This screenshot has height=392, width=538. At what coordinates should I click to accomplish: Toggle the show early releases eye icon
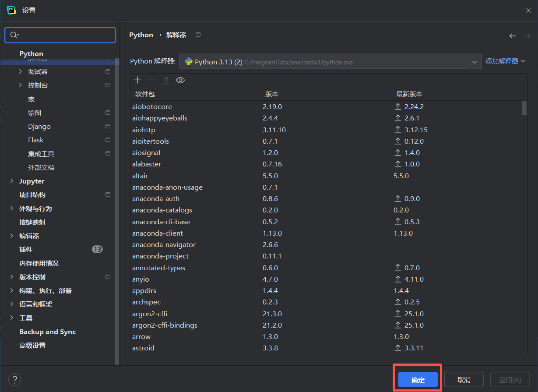(x=180, y=80)
